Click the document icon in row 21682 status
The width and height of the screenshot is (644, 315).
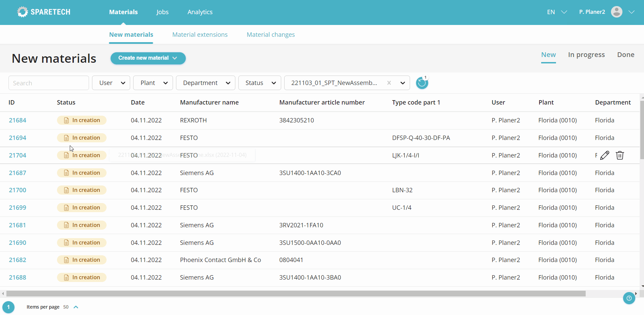click(66, 260)
